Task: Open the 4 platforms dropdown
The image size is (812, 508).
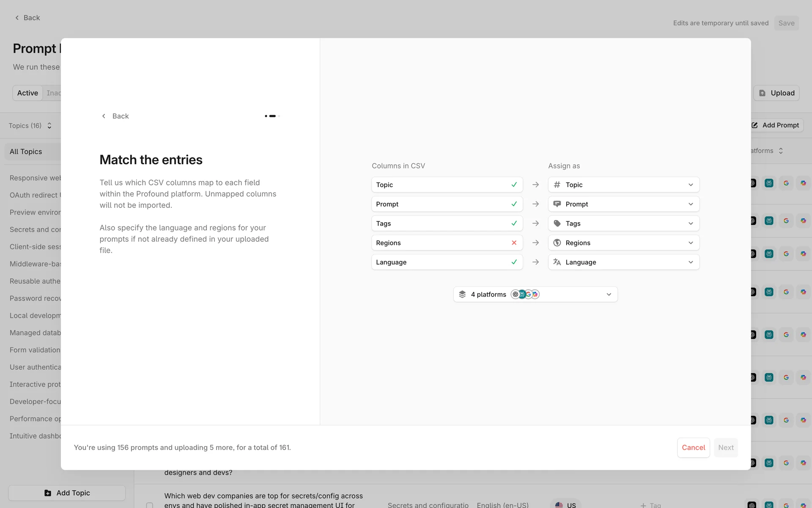Action: point(535,294)
